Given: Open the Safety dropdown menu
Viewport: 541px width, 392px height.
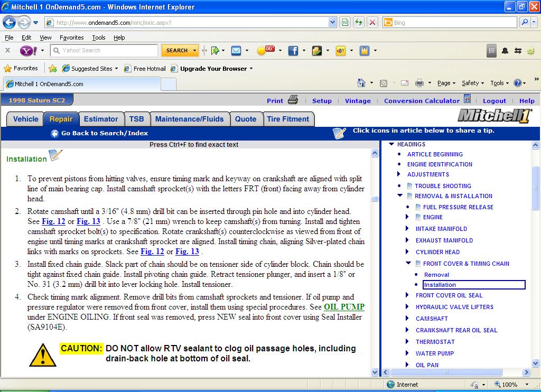Looking at the screenshot, I should click(472, 83).
